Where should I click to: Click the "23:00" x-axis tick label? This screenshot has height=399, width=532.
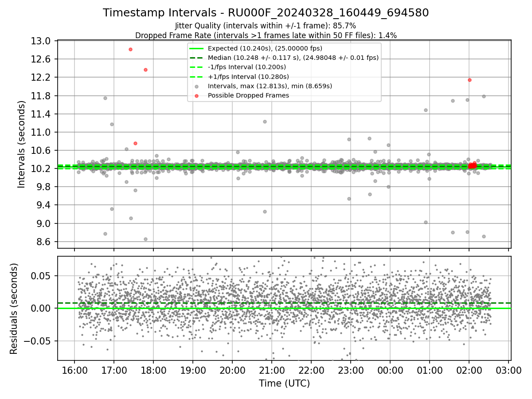351,370
